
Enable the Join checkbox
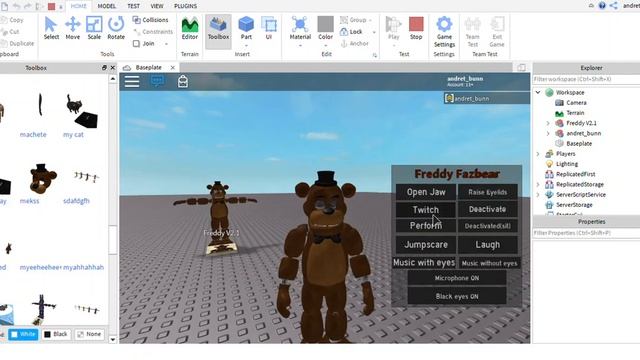point(136,43)
